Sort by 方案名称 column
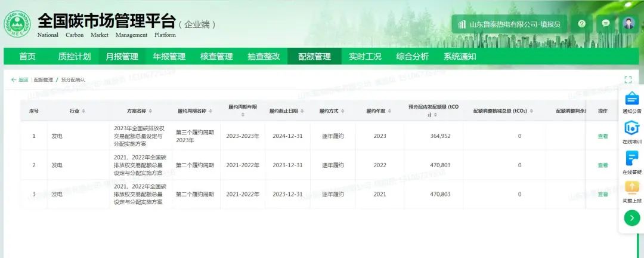644x258 pixels. [x=151, y=111]
